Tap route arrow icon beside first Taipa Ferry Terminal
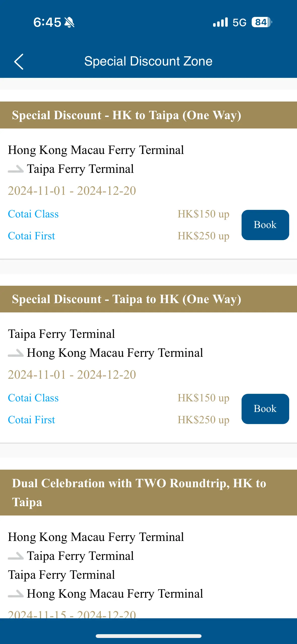Viewport: 297px width, 644px height. pos(16,169)
